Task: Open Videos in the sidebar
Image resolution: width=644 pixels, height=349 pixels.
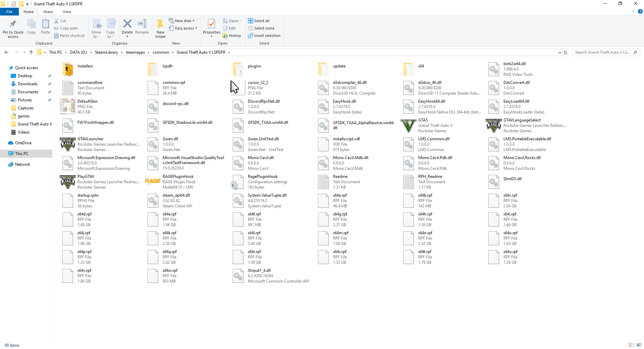Action: coord(23,132)
